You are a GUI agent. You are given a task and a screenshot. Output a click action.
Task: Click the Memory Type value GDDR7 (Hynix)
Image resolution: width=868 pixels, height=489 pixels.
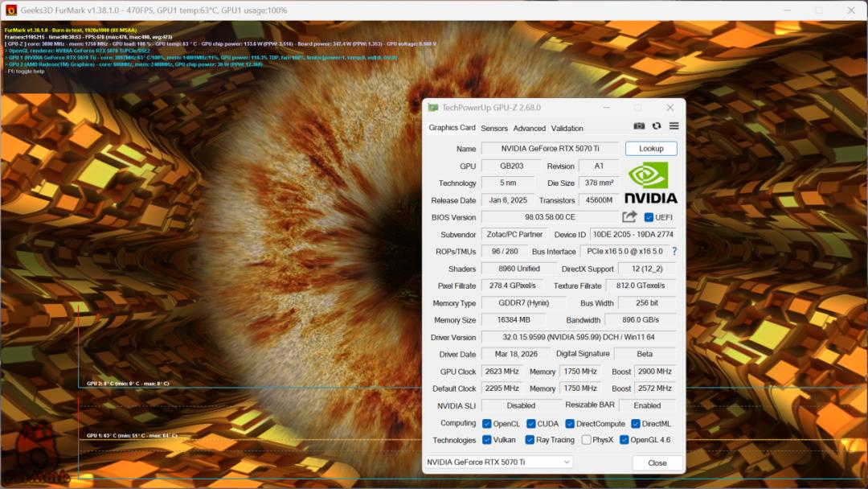[524, 303]
